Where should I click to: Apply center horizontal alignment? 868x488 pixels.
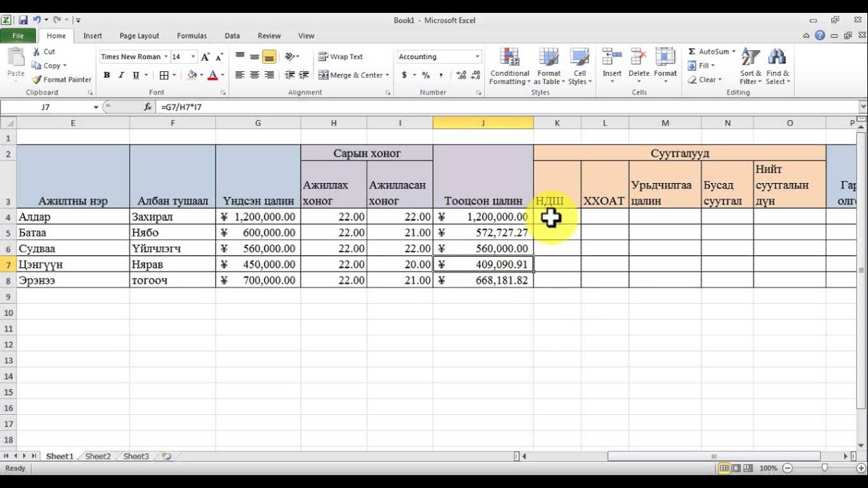255,75
